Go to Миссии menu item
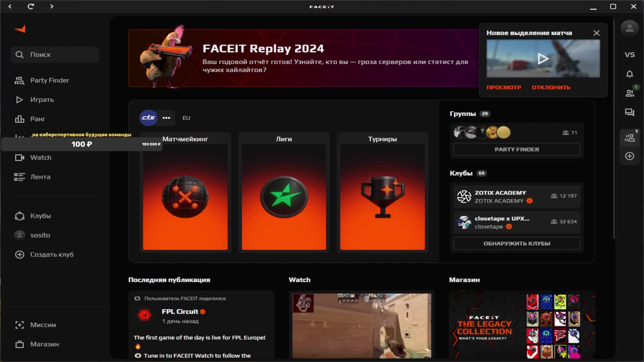The width and height of the screenshot is (644, 362). pyautogui.click(x=43, y=325)
